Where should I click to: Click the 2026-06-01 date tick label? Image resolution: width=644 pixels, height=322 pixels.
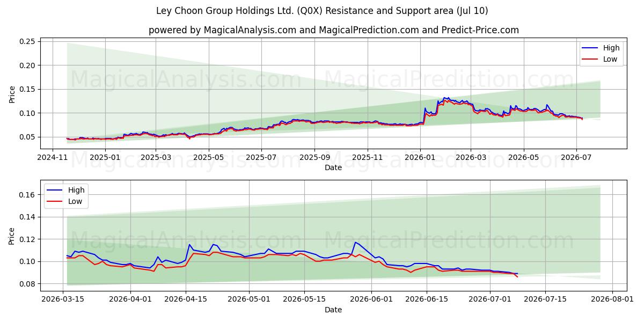coord(371,299)
